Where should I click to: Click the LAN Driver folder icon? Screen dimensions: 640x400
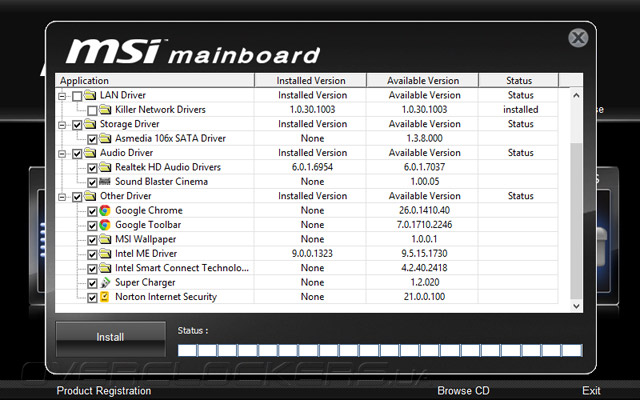90,95
